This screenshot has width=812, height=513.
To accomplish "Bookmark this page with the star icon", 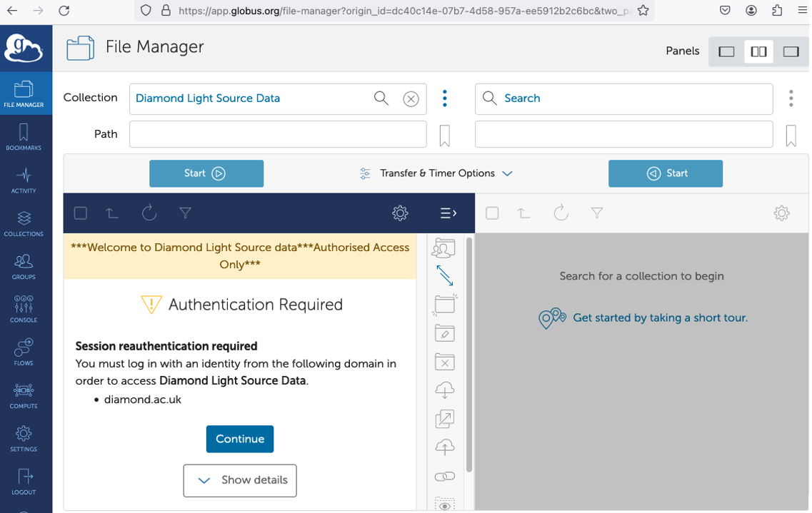I will (x=643, y=10).
